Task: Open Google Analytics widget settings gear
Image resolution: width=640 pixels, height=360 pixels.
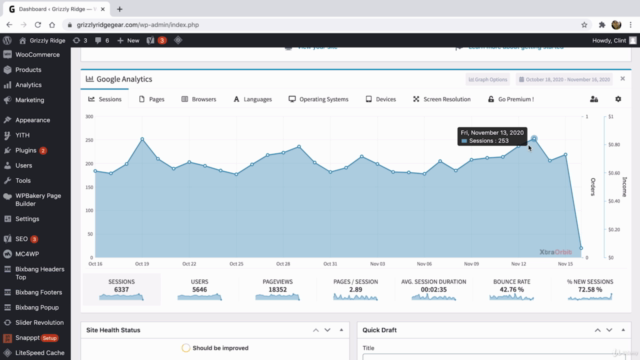Action: pos(618,99)
